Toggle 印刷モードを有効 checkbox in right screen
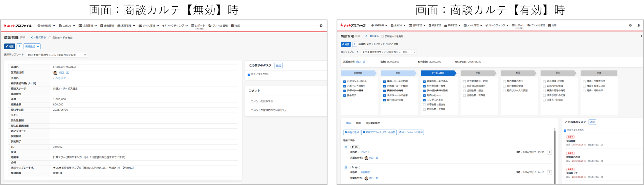The width and height of the screenshot is (644, 185). coord(382,36)
